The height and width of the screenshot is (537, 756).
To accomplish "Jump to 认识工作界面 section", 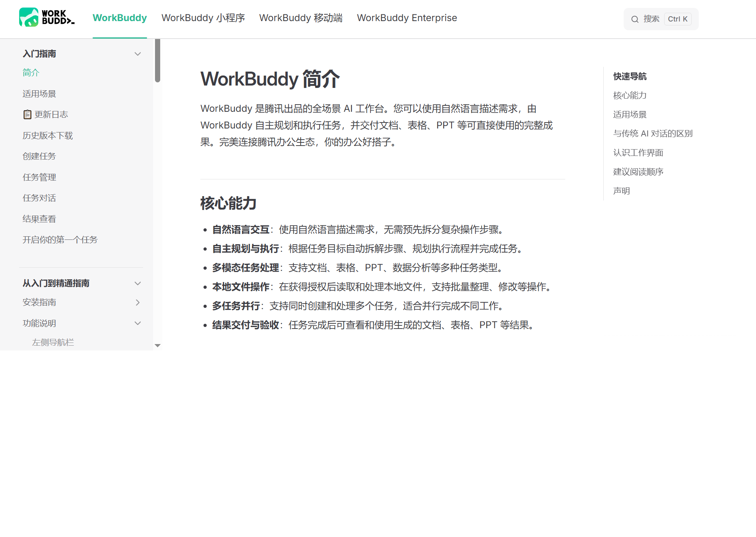I will click(x=638, y=153).
